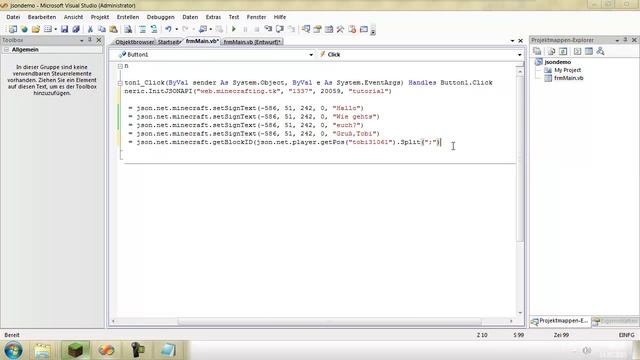640x360 pixels.
Task: Switch to the Startseite tab
Action: pos(169,42)
